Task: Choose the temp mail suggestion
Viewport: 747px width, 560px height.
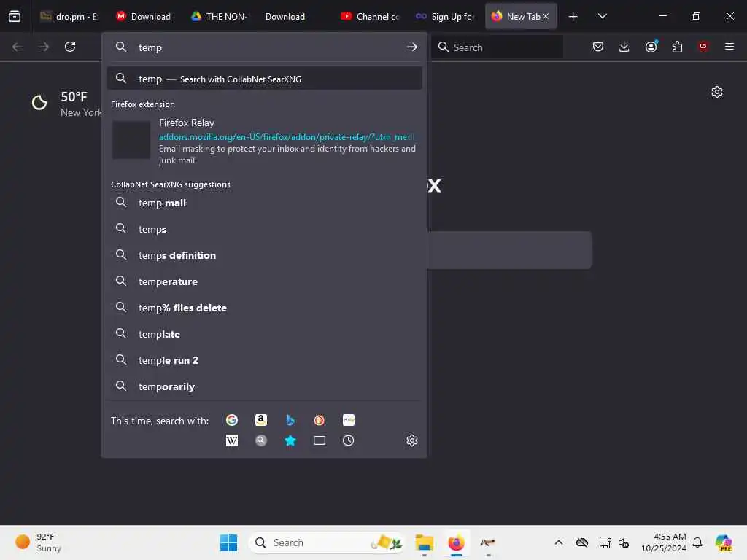Action: (x=264, y=203)
